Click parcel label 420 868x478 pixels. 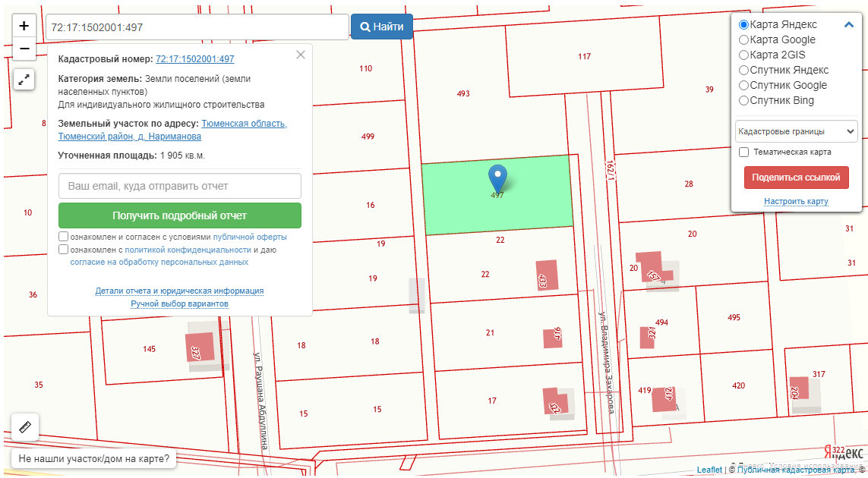point(738,385)
